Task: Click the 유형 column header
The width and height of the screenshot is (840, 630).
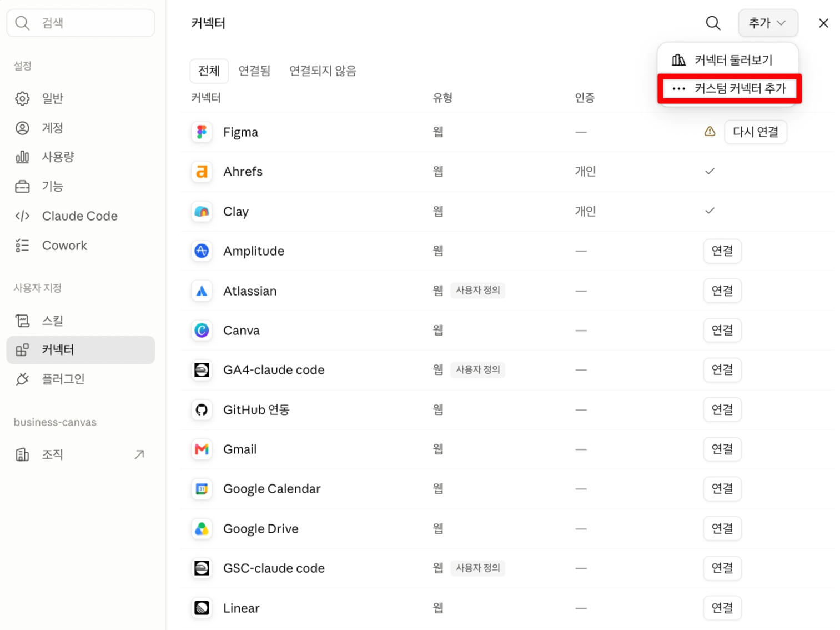Action: [x=442, y=98]
